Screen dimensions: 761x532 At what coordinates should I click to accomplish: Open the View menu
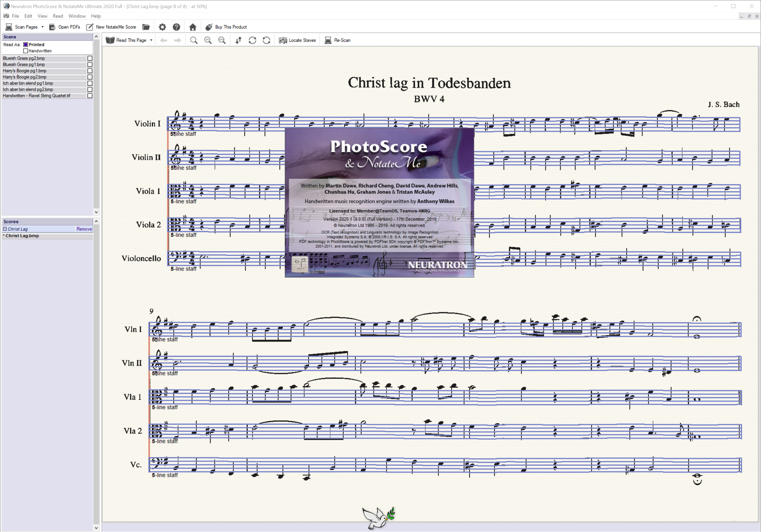tap(42, 16)
